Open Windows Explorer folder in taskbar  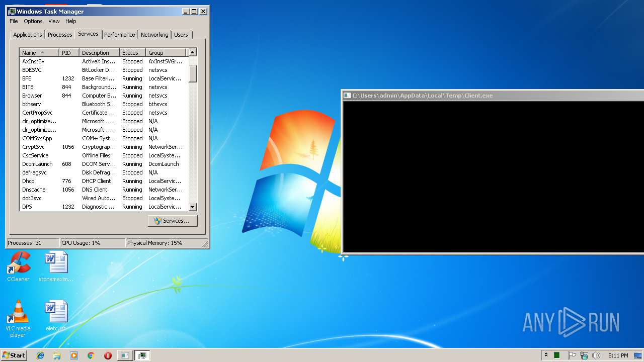tap(57, 355)
